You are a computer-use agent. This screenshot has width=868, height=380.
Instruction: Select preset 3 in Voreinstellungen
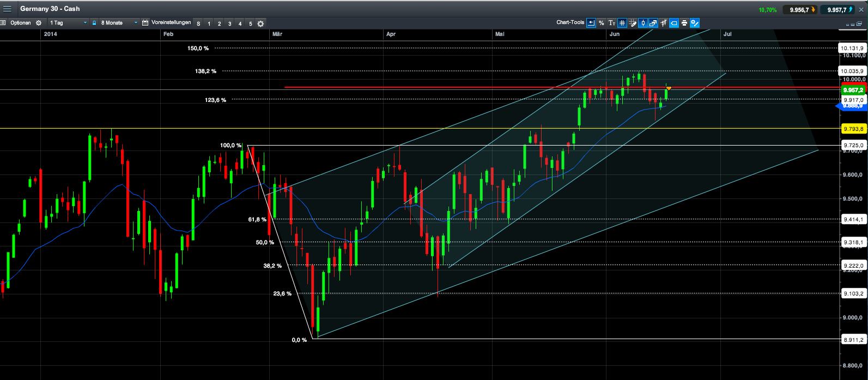click(x=229, y=23)
